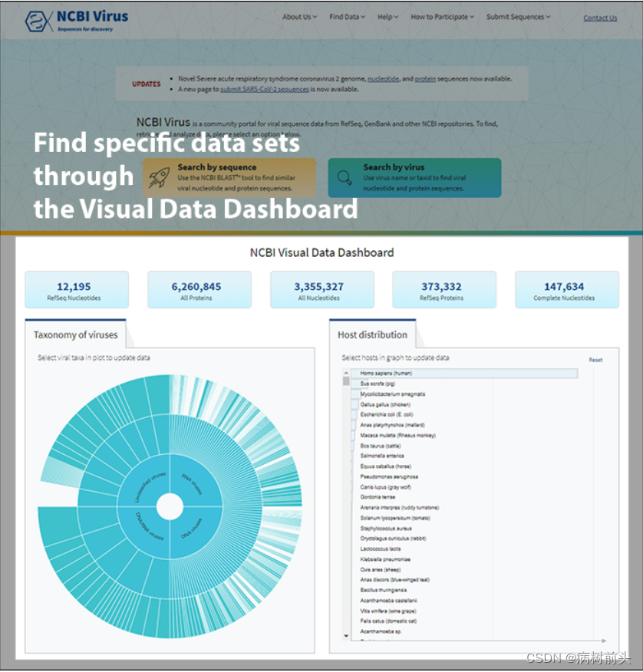The height and width of the screenshot is (672, 643).
Task: Select Felis catus (domestic cat) host row
Action: 388,621
